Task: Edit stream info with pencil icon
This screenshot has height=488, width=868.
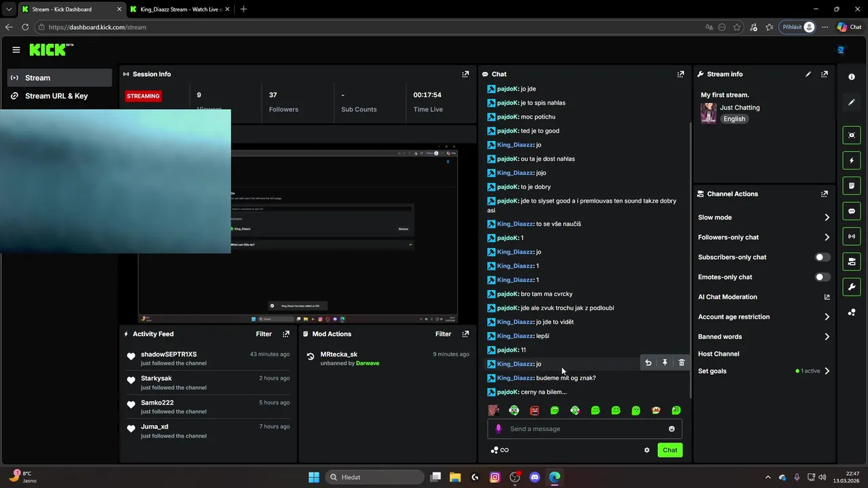Action: pyautogui.click(x=808, y=74)
